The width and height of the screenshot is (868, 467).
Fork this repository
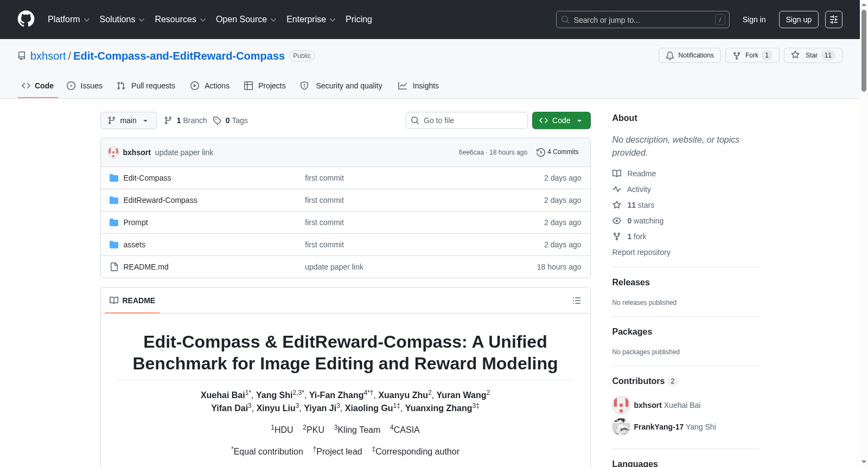pyautogui.click(x=752, y=55)
